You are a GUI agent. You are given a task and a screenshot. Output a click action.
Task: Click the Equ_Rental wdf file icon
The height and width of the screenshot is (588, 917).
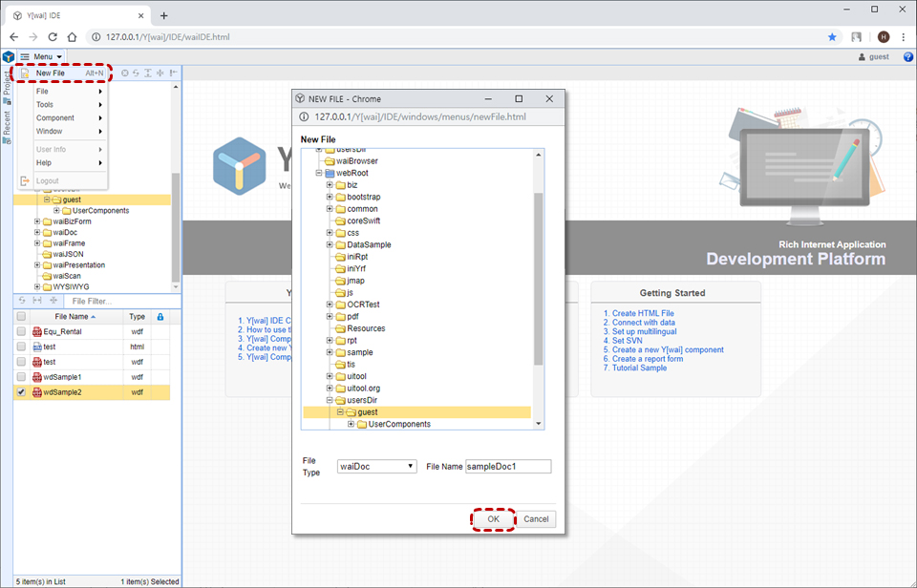pyautogui.click(x=37, y=331)
